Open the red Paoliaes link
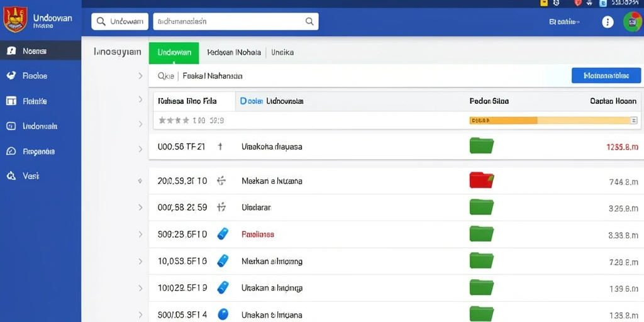Image resolution: width=644 pixels, height=322 pixels. point(257,235)
